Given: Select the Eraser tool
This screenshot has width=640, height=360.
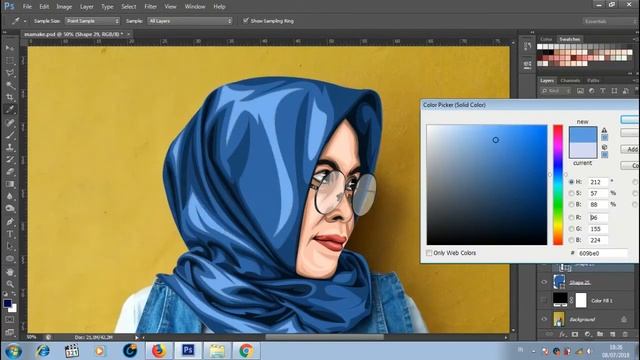Looking at the screenshot, I should (x=9, y=172).
